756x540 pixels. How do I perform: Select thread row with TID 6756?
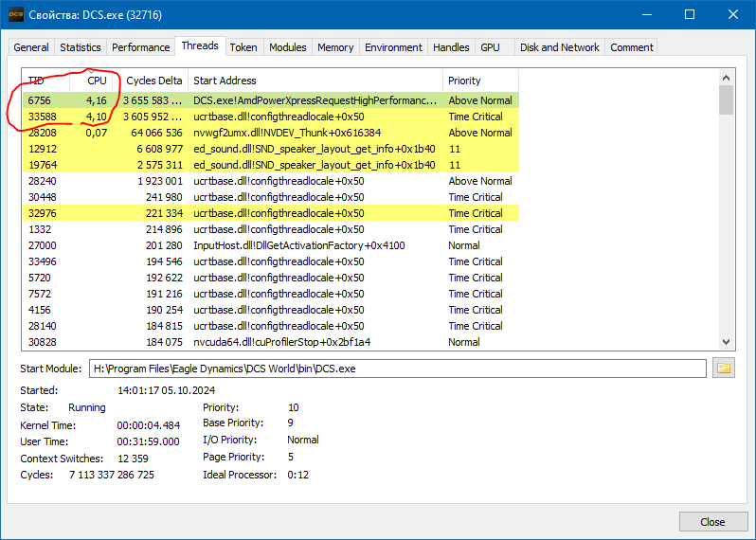(271, 100)
